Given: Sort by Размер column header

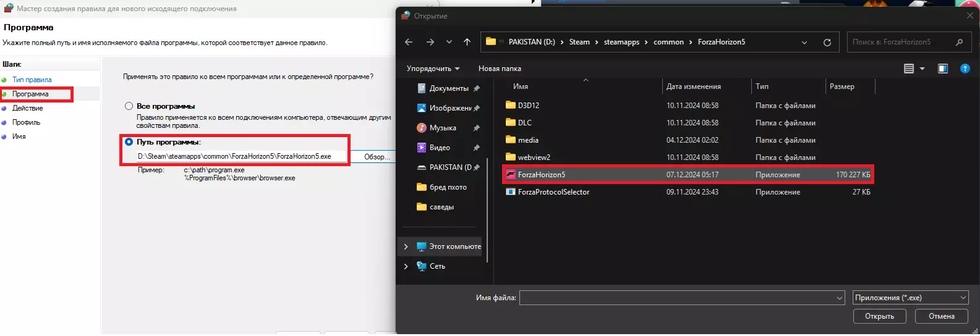Looking at the screenshot, I should [x=842, y=86].
